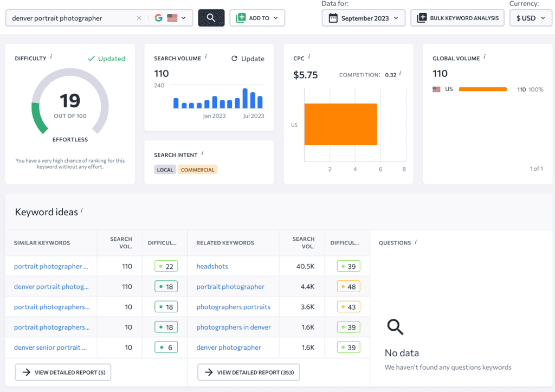
Task: Click the COMMERCIAL intent tag
Action: tap(197, 170)
